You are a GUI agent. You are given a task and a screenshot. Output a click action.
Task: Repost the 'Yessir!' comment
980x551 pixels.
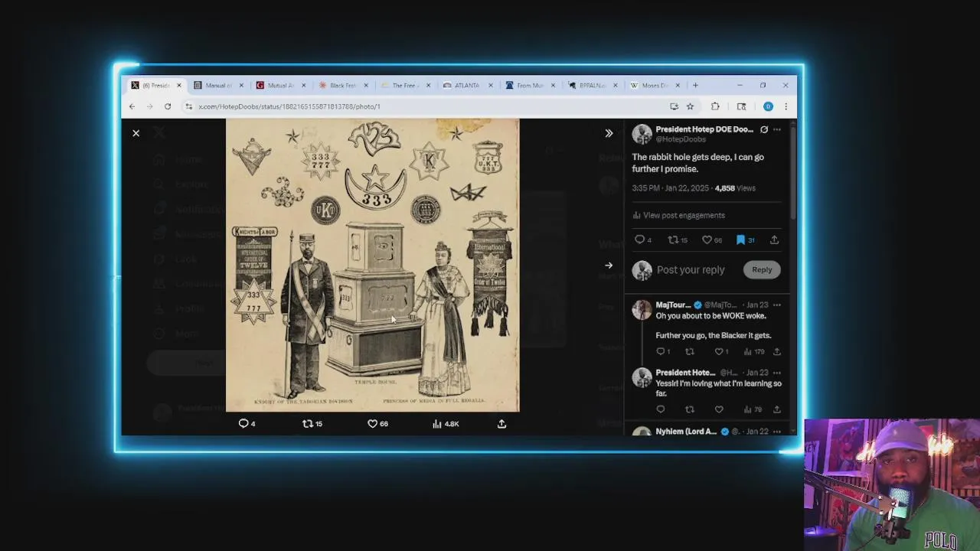(690, 409)
